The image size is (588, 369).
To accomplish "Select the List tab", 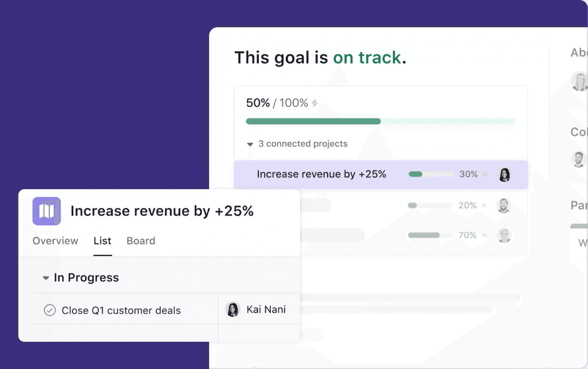I will 102,241.
